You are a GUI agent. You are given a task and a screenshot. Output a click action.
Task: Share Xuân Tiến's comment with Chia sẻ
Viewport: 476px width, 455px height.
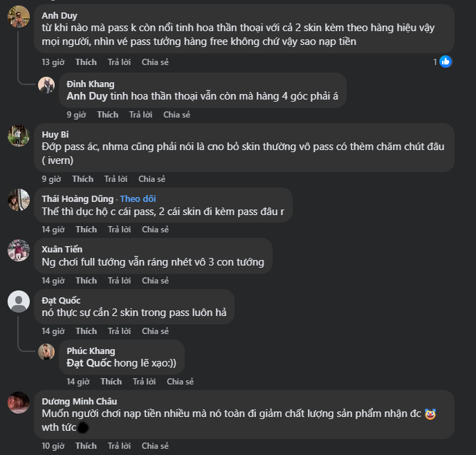[x=154, y=281]
